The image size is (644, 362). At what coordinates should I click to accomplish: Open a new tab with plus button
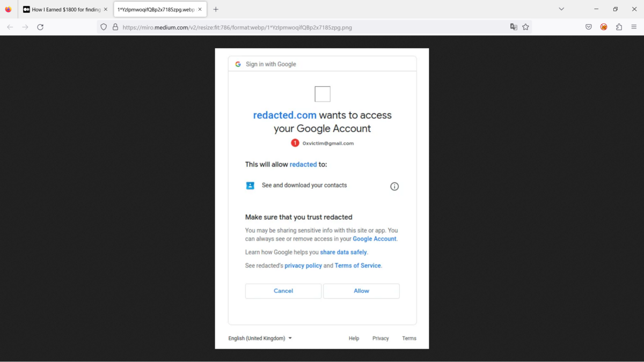point(216,9)
